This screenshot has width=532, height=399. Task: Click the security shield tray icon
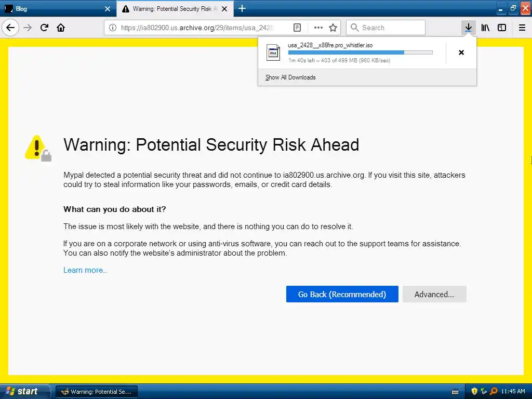pyautogui.click(x=474, y=391)
